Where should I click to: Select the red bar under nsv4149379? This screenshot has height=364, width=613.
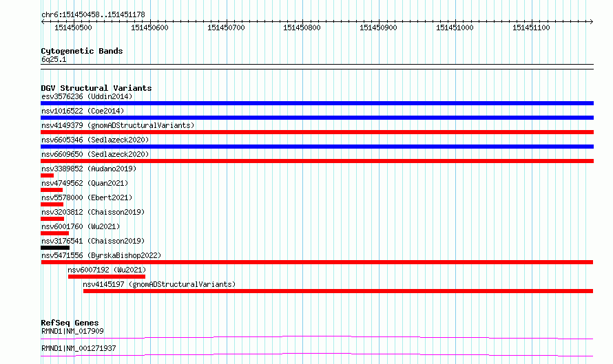click(317, 132)
